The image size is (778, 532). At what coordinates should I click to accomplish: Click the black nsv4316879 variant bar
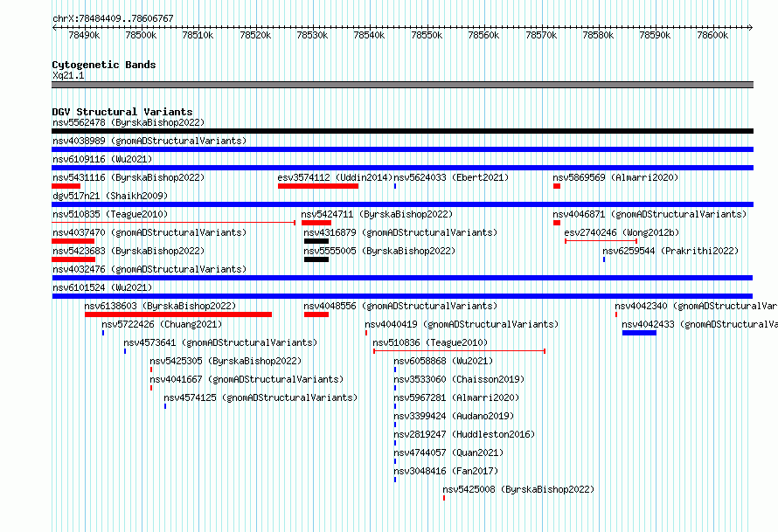pyautogui.click(x=316, y=241)
